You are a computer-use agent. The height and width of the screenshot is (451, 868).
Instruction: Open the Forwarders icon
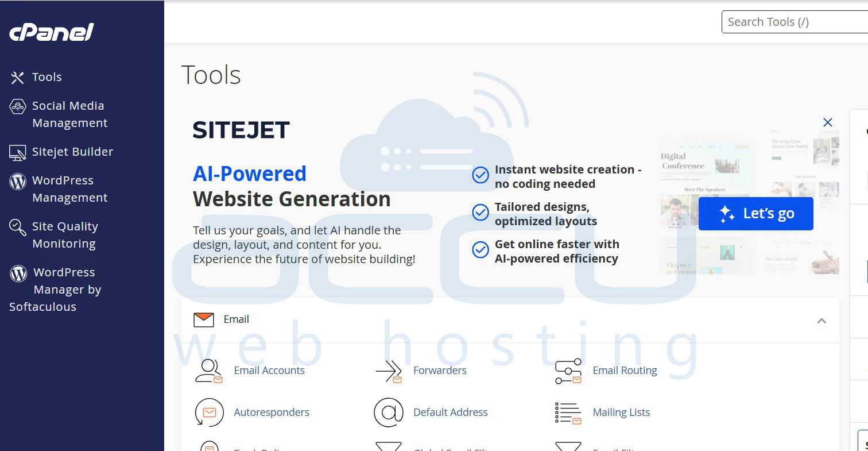(x=389, y=371)
